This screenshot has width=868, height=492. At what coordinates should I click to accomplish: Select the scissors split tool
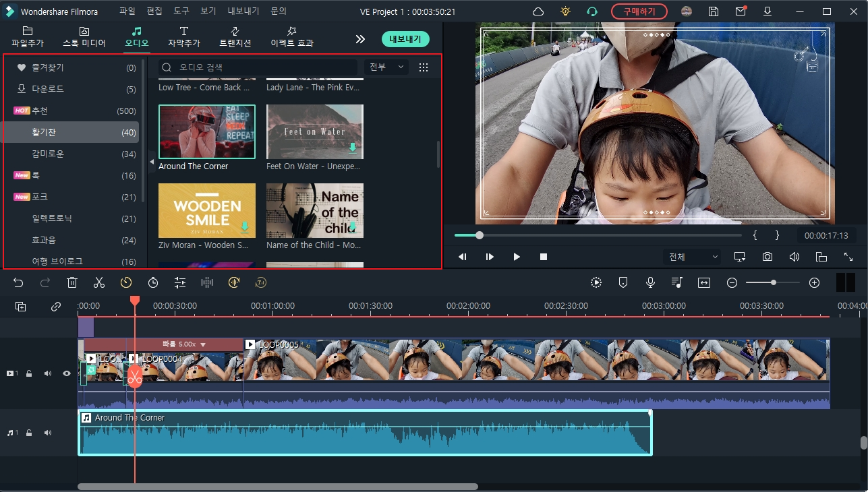98,282
